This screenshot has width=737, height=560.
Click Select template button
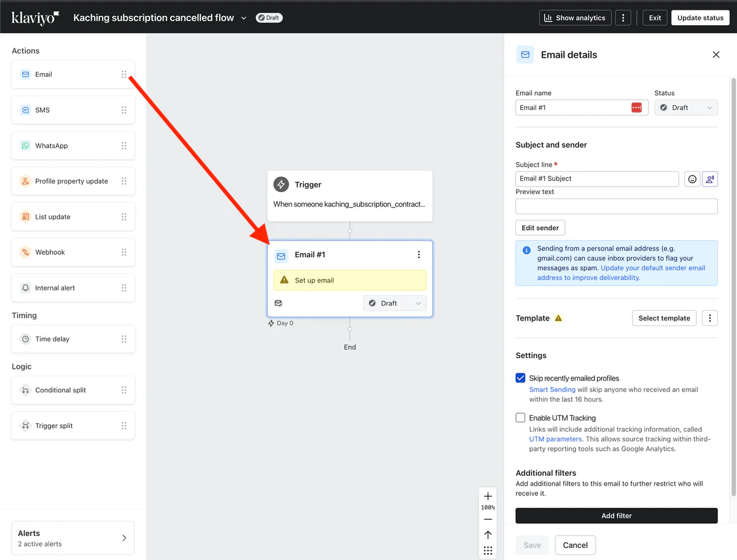(x=664, y=318)
